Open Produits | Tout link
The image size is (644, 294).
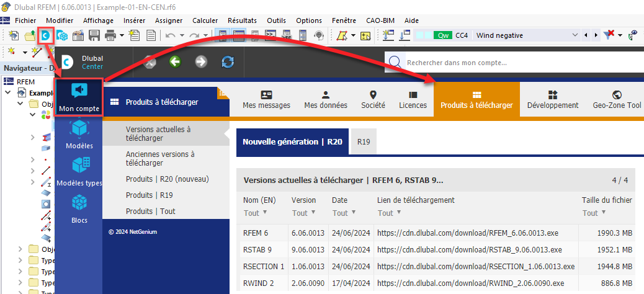(x=150, y=211)
